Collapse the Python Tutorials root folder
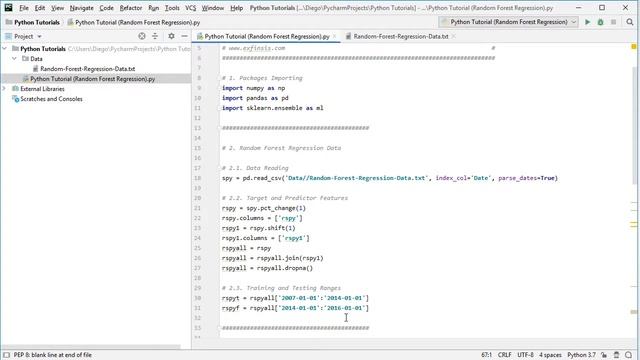The height and width of the screenshot is (360, 640). [x=5, y=49]
